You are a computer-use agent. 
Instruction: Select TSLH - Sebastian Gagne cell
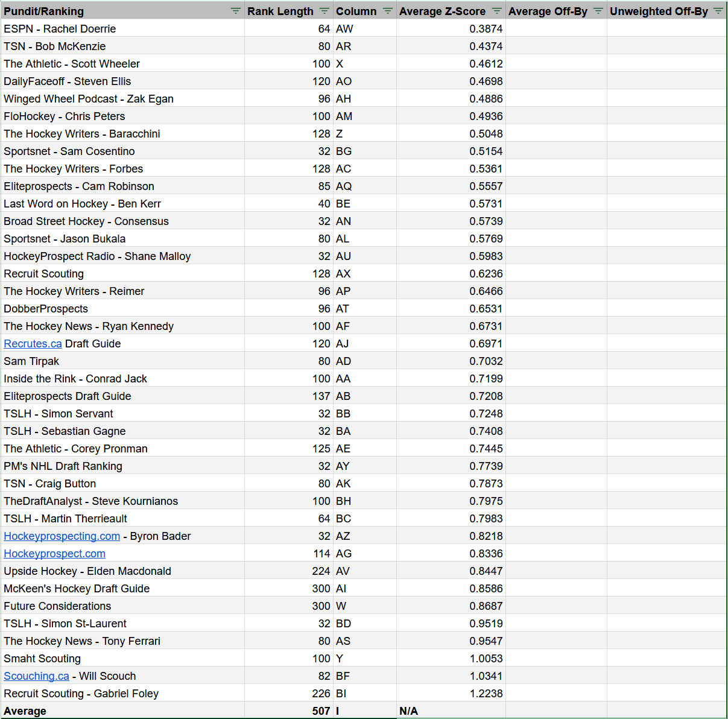click(122, 431)
